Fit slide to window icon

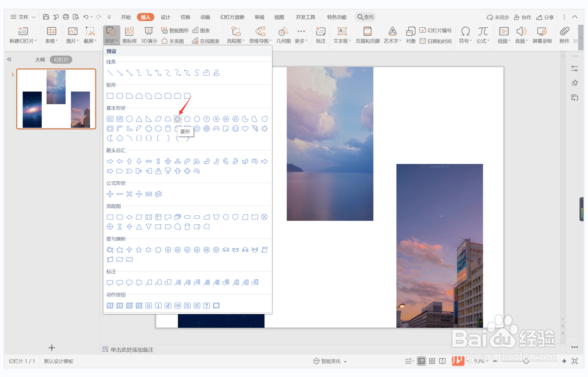(575, 361)
